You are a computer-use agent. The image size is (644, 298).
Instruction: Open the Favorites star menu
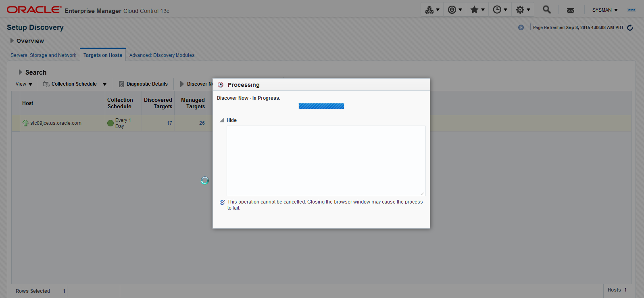(x=477, y=10)
